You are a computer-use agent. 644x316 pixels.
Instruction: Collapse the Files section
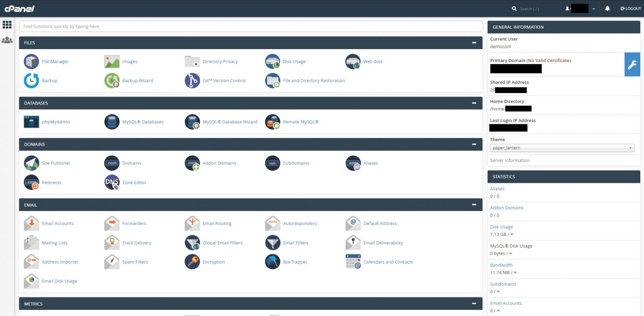(474, 43)
